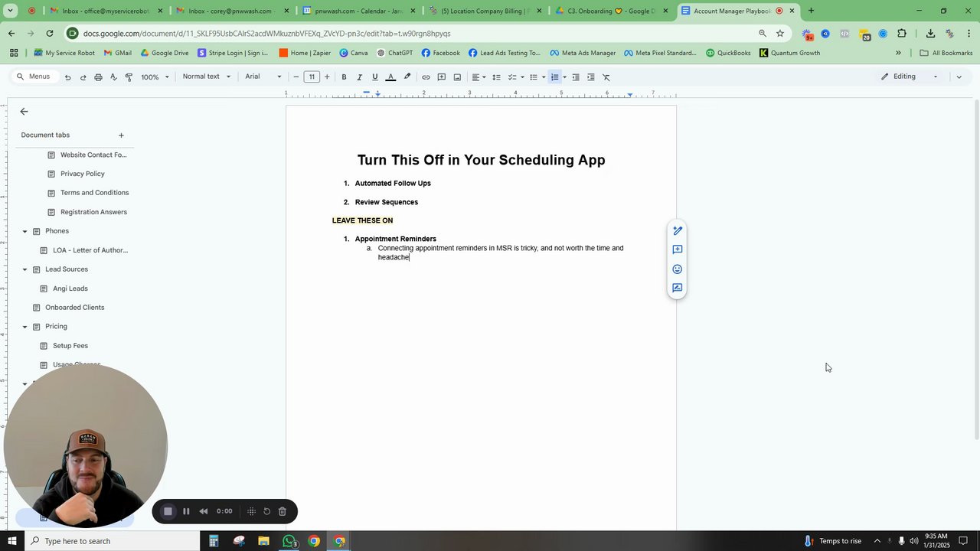Open checklist menu dropdown arrow
This screenshot has width=980, height=551.
click(x=522, y=77)
